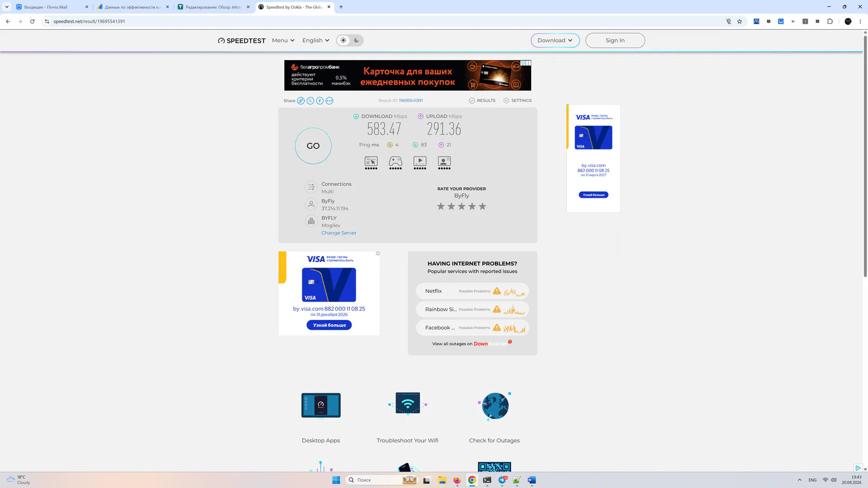
Task: Open the Netflix possible problems row
Action: coord(473,291)
